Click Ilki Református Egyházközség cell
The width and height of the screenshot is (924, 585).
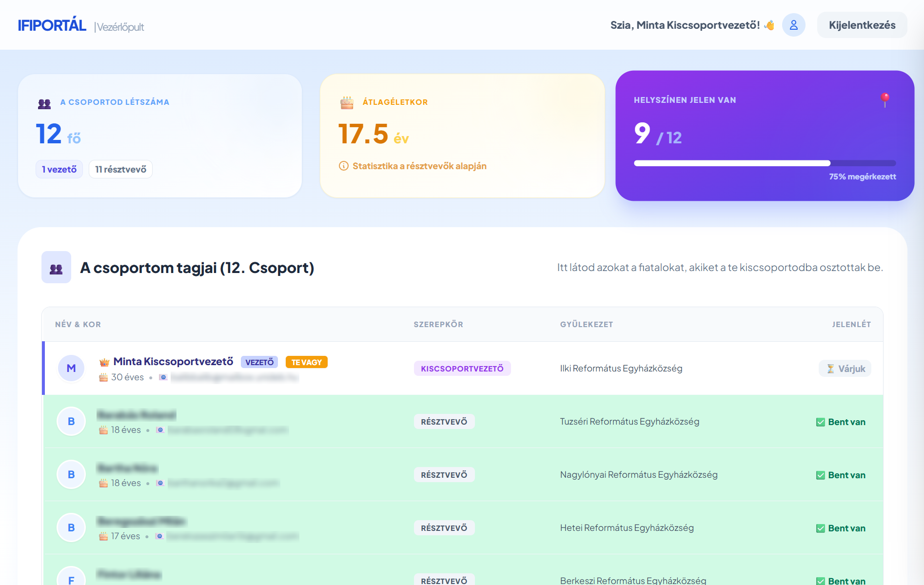[621, 369]
